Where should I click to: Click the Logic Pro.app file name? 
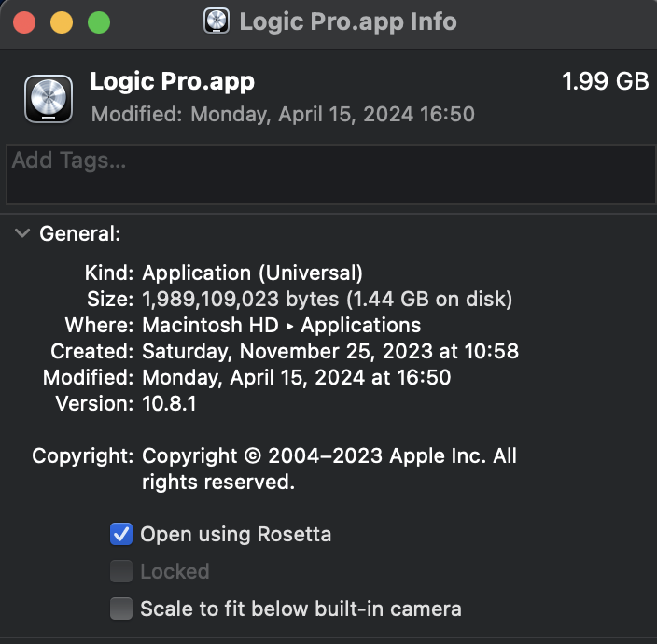click(173, 81)
